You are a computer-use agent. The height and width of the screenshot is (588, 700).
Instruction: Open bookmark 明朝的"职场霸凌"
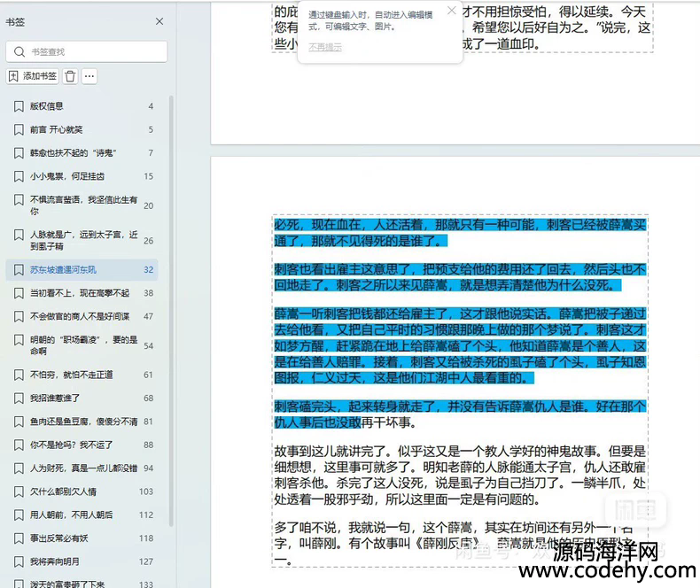[x=82, y=345]
